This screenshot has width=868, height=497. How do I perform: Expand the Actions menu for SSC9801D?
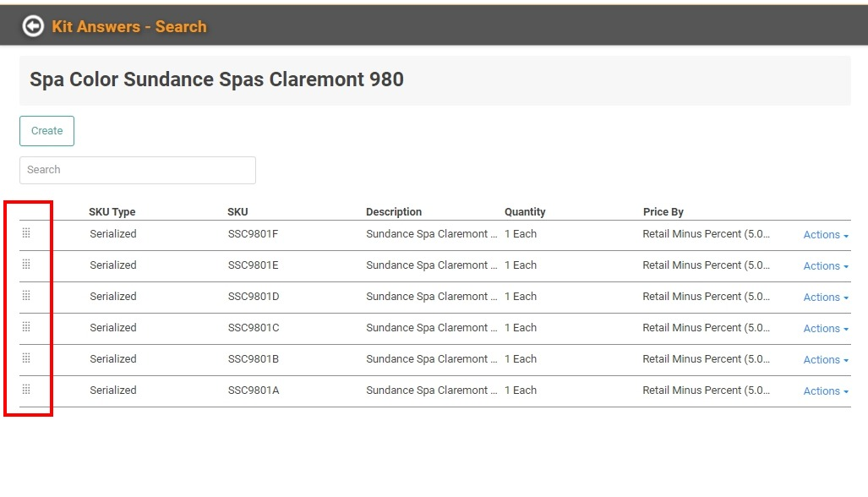pos(826,298)
